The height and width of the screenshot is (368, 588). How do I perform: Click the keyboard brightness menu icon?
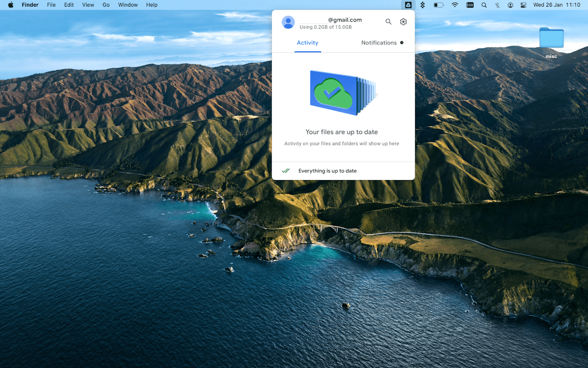[x=470, y=5]
